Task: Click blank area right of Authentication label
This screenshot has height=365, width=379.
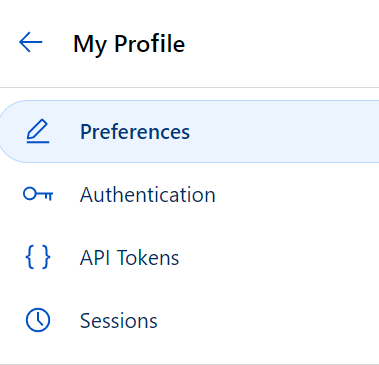Action: pos(297,194)
